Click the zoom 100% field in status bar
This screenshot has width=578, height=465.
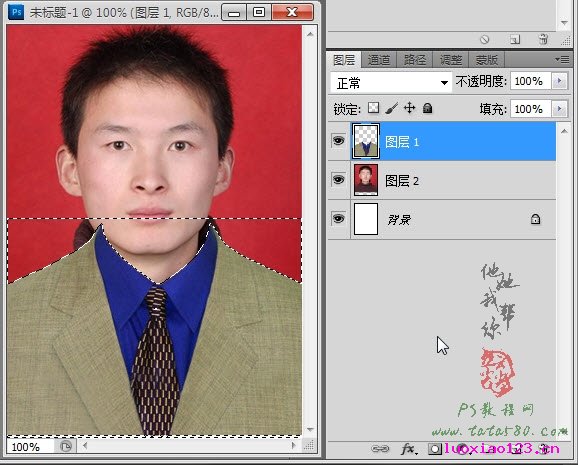click(30, 447)
